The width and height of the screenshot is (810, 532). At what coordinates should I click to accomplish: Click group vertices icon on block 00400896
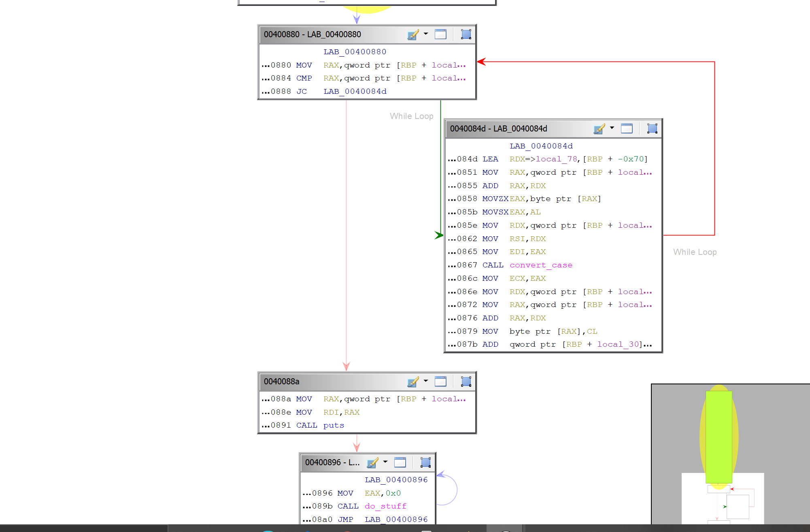pos(425,462)
